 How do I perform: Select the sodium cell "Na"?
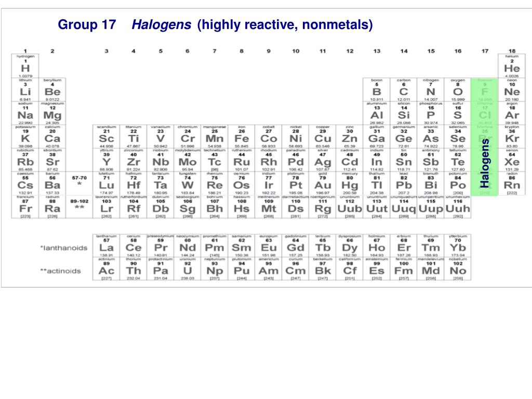pyautogui.click(x=25, y=113)
